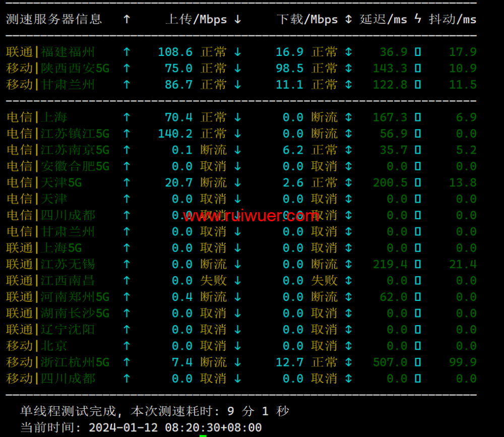
Task: Click the upload arrow in 联通 福建福州 row
Action: pos(127,52)
